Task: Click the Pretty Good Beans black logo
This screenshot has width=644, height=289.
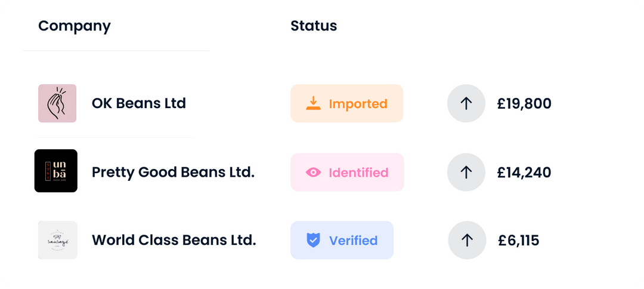Action: tap(56, 171)
